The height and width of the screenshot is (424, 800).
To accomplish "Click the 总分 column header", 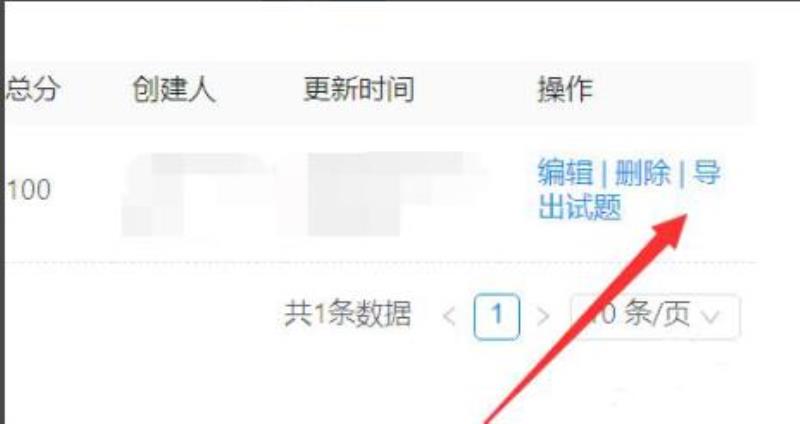I will coord(32,89).
